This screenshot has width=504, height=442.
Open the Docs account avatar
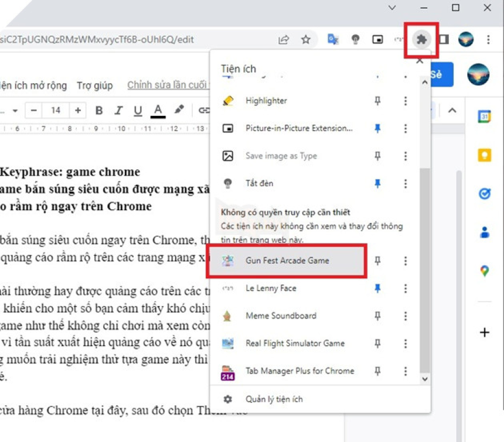click(478, 74)
